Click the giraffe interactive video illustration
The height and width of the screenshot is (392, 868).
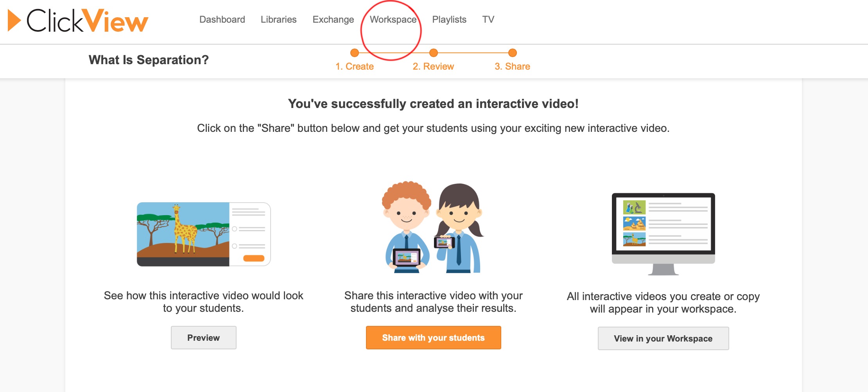coord(203,234)
